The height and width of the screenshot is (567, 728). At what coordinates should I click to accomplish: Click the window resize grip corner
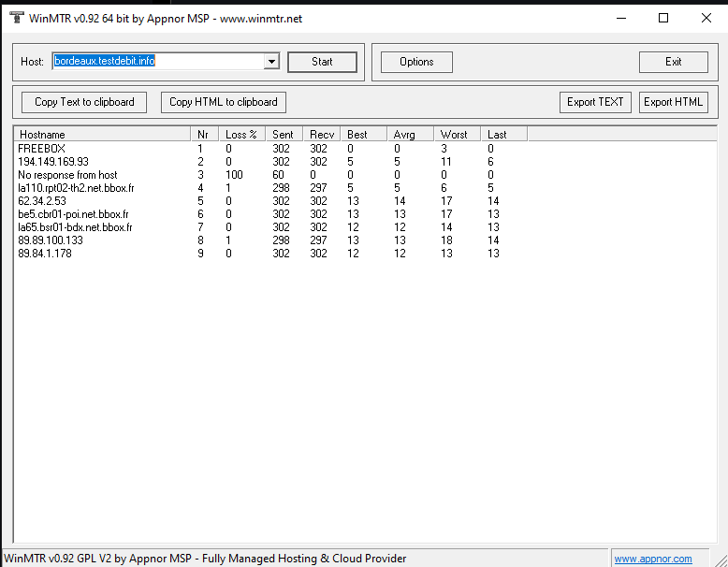tap(721, 560)
